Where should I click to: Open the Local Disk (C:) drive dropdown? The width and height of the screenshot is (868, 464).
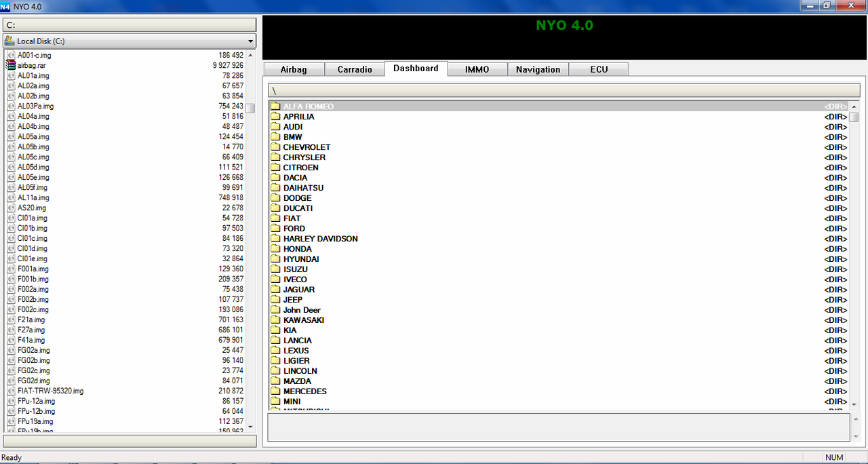tap(250, 41)
